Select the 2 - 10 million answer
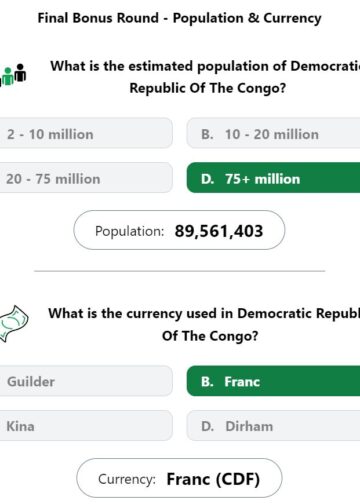This screenshot has height=504, width=360. click(86, 133)
